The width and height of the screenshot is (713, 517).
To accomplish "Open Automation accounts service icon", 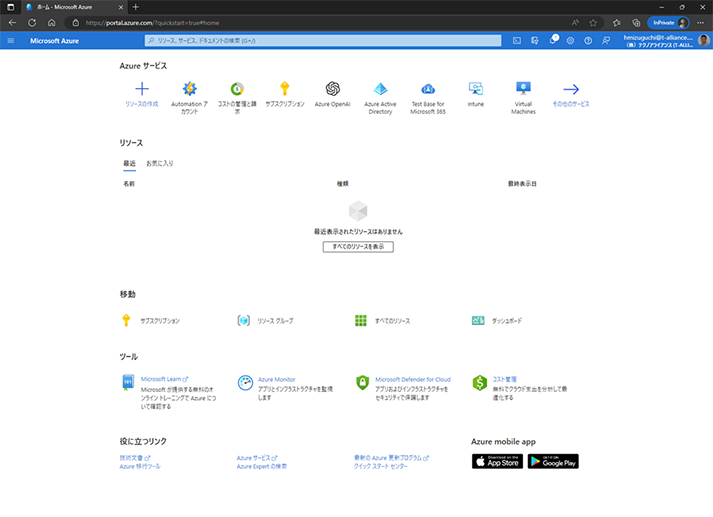I will (x=190, y=89).
